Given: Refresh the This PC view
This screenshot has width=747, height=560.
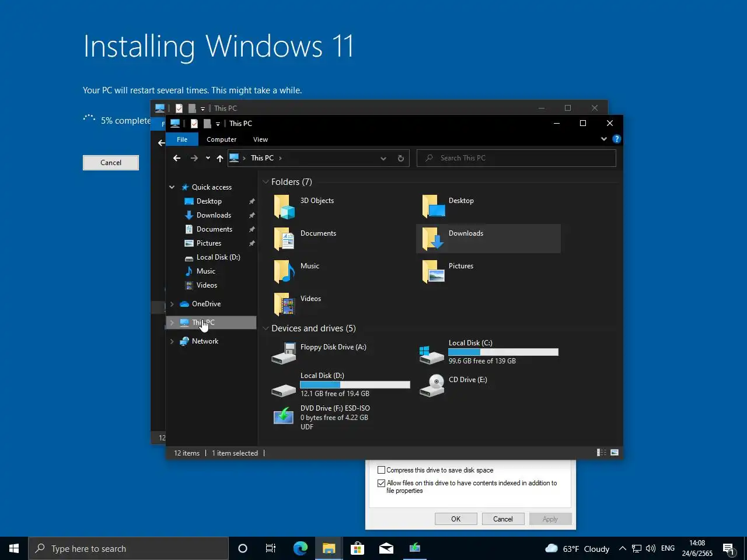Looking at the screenshot, I should click(x=400, y=158).
